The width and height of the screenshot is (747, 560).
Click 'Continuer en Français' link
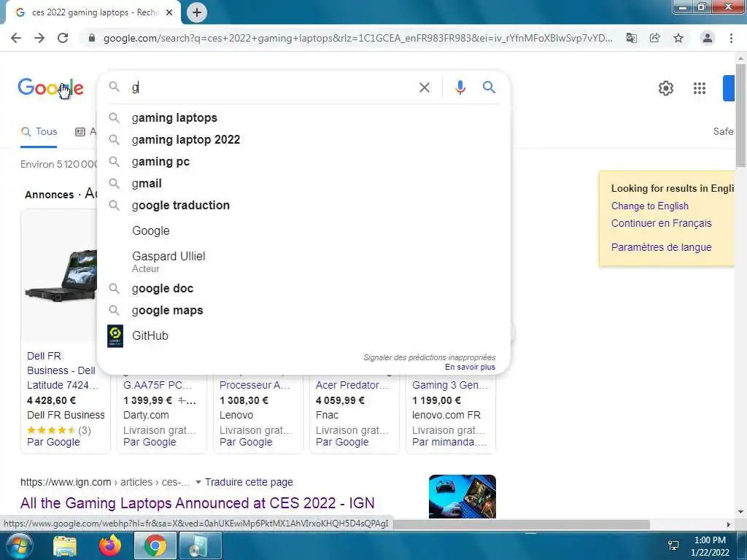661,223
